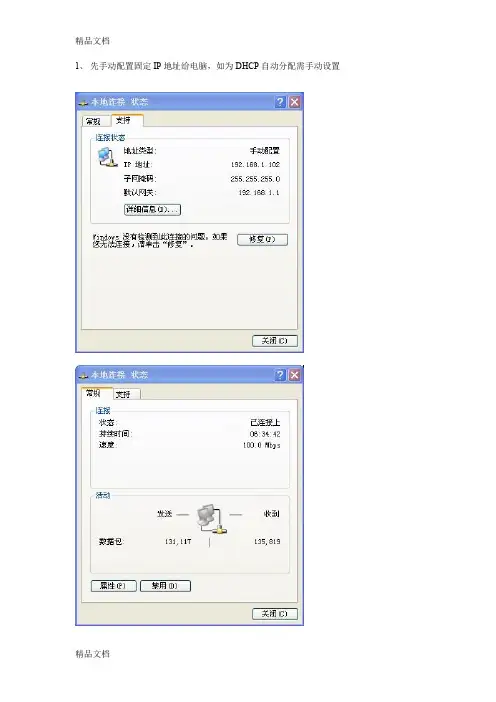Viewport: 496px width, 702px height.
Task: Open 常规 tab in upper status dialog
Action: [x=94, y=121]
